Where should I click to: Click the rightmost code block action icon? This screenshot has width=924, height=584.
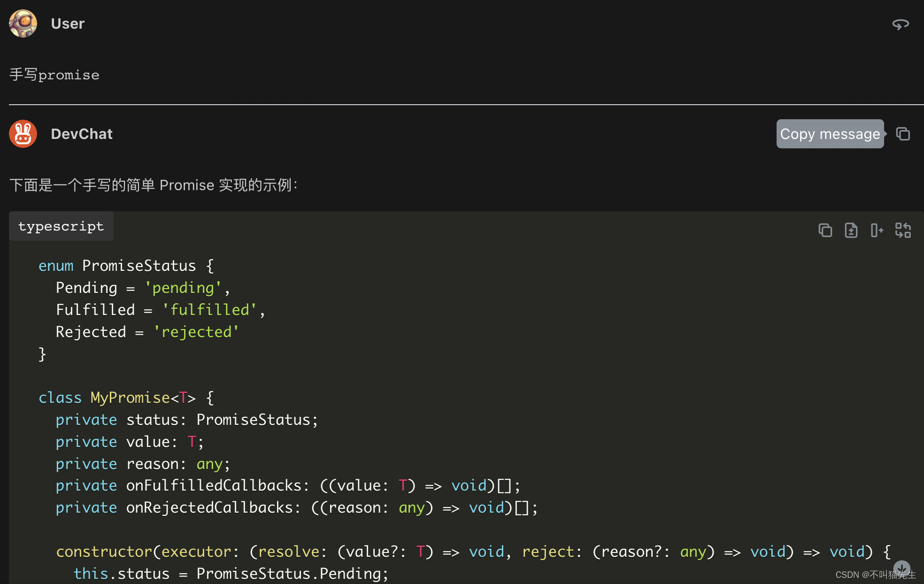902,230
